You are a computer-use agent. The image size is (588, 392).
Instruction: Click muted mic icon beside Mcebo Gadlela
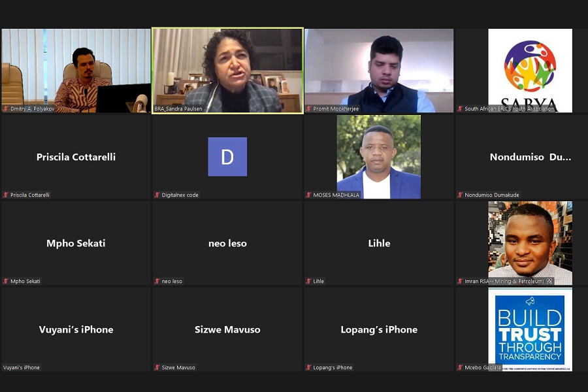coord(460,368)
